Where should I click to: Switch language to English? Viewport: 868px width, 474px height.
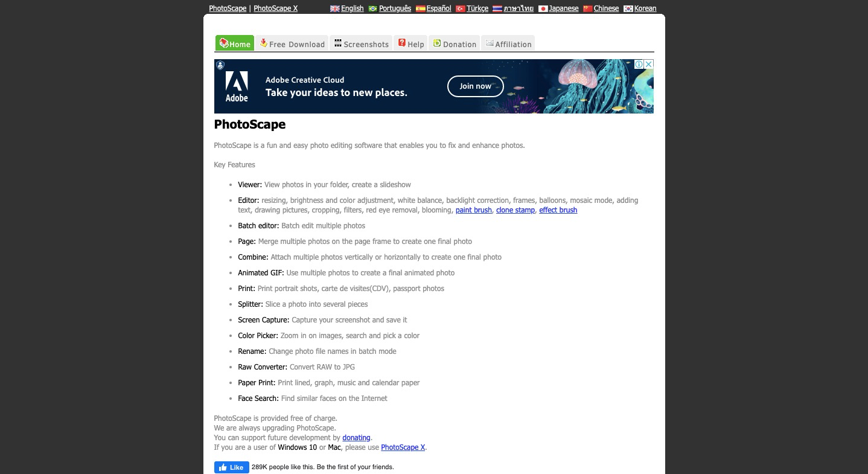352,8
